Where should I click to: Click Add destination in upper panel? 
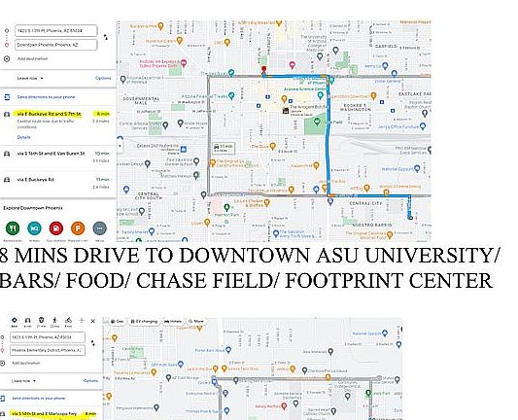pyautogui.click(x=32, y=59)
